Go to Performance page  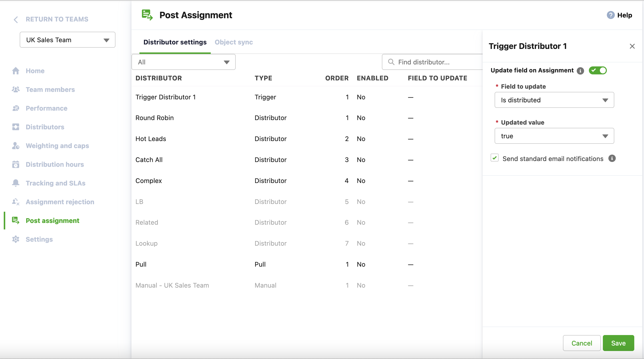pos(46,108)
